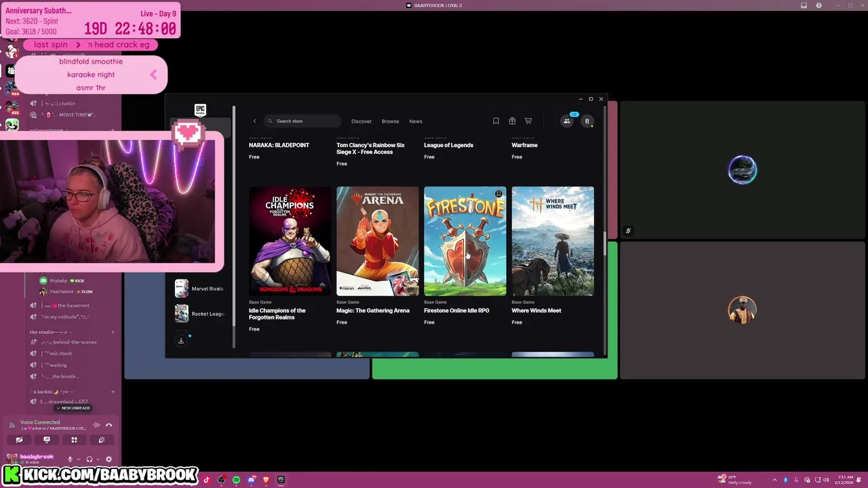Screen dimensions: 868x488
Task: Open the News tab in store
Action: 416,121
